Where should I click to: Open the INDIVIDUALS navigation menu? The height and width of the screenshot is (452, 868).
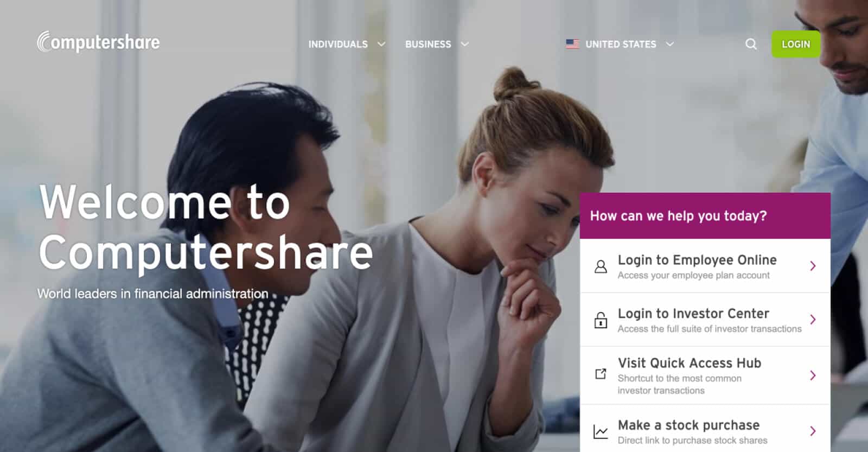(x=338, y=44)
